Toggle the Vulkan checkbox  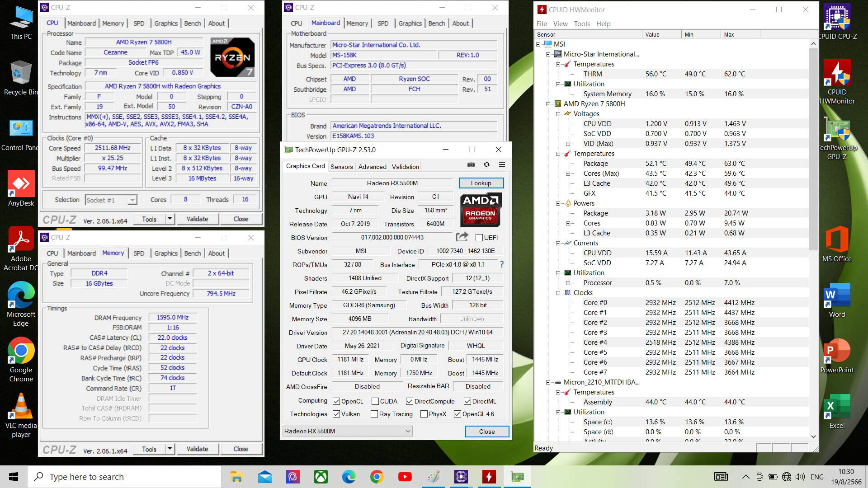[336, 414]
